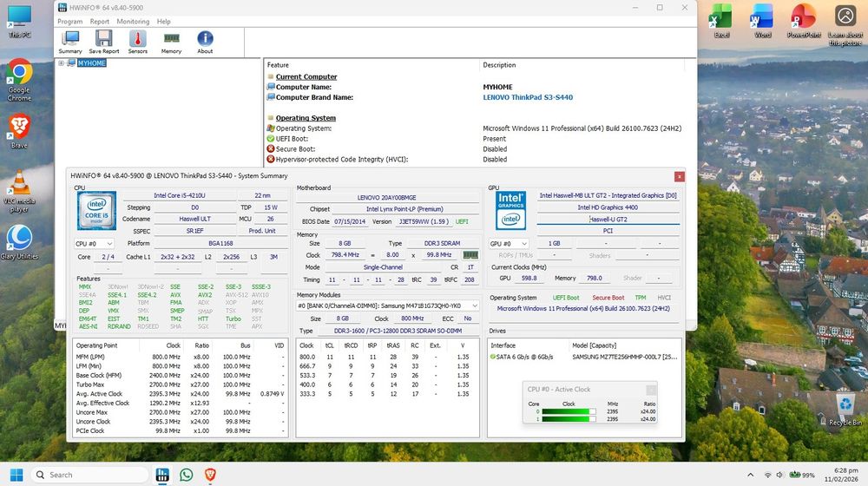Viewport: 868px width, 486px height.
Task: Open the Memory Modules bank dropdown
Action: (x=387, y=305)
